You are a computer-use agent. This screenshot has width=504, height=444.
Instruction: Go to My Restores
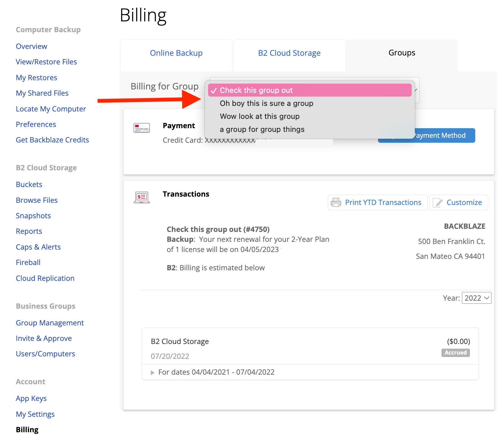point(37,78)
